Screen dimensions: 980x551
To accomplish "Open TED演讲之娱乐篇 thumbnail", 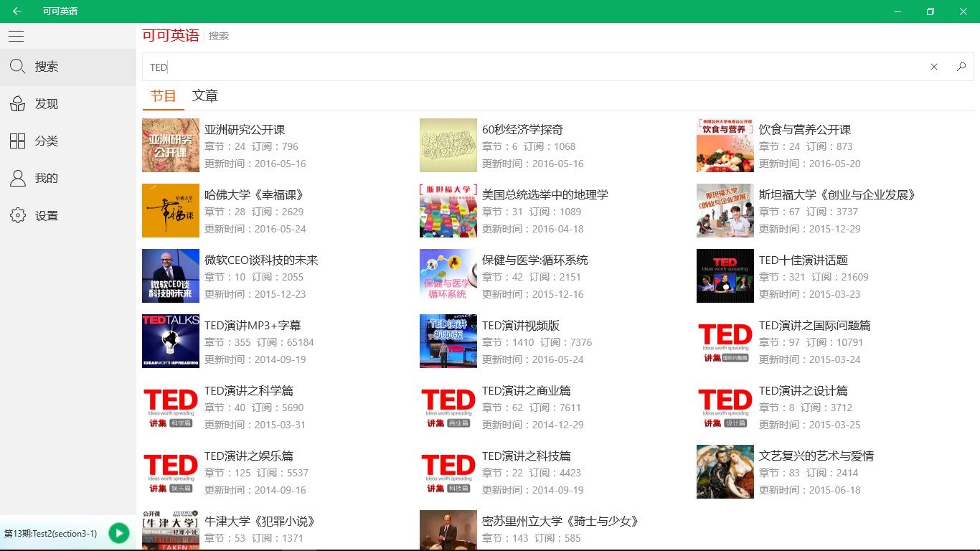I will click(x=171, y=472).
